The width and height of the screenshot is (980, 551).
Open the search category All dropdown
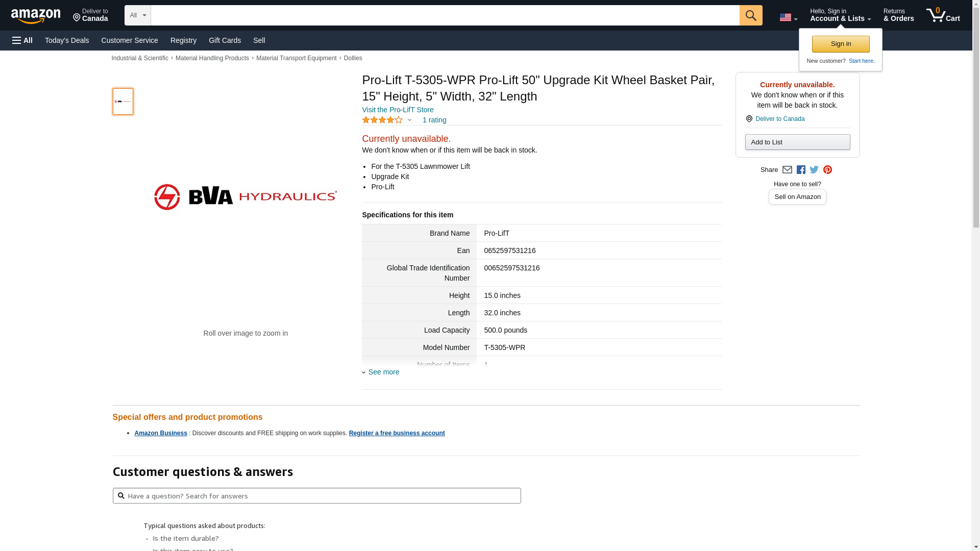138,15
